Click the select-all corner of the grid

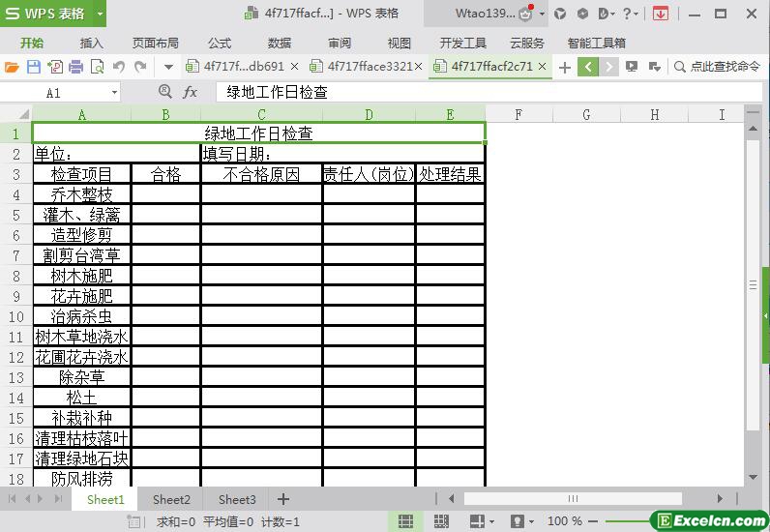(x=17, y=114)
